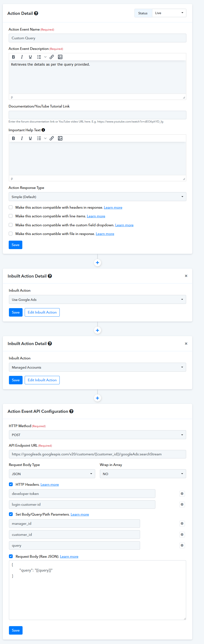Click gear icon beside query parameter

pyautogui.click(x=182, y=545)
